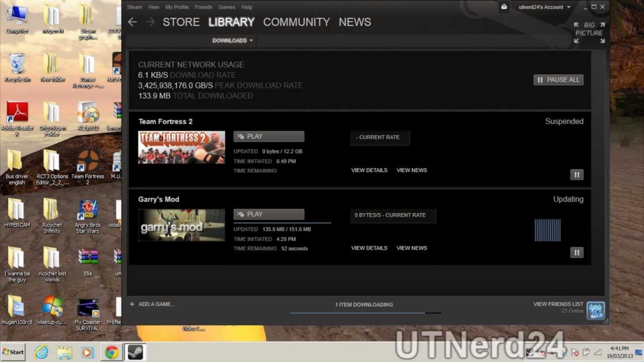Image resolution: width=644 pixels, height=362 pixels.
Task: Open VIEW FRIENDS LIST
Action: 558,304
